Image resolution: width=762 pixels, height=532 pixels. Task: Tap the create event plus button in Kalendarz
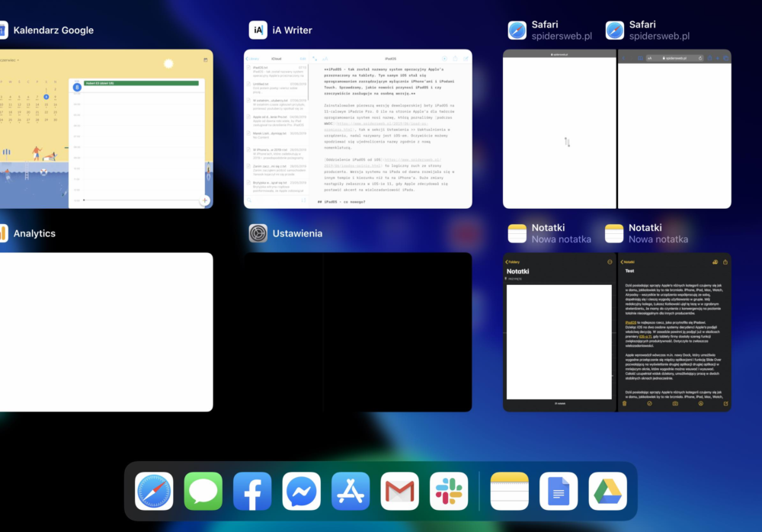[205, 200]
